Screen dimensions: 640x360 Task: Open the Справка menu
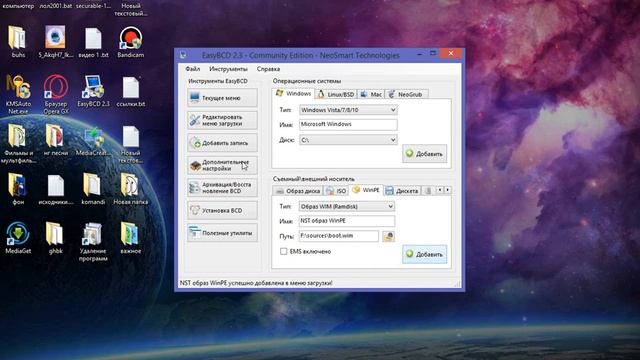268,69
